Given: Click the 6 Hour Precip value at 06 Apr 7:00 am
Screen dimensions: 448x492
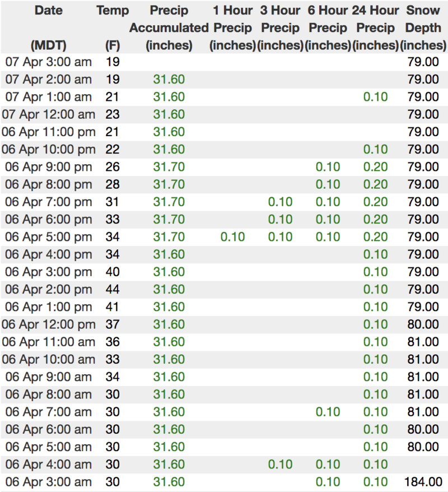Looking at the screenshot, I should click(328, 412).
